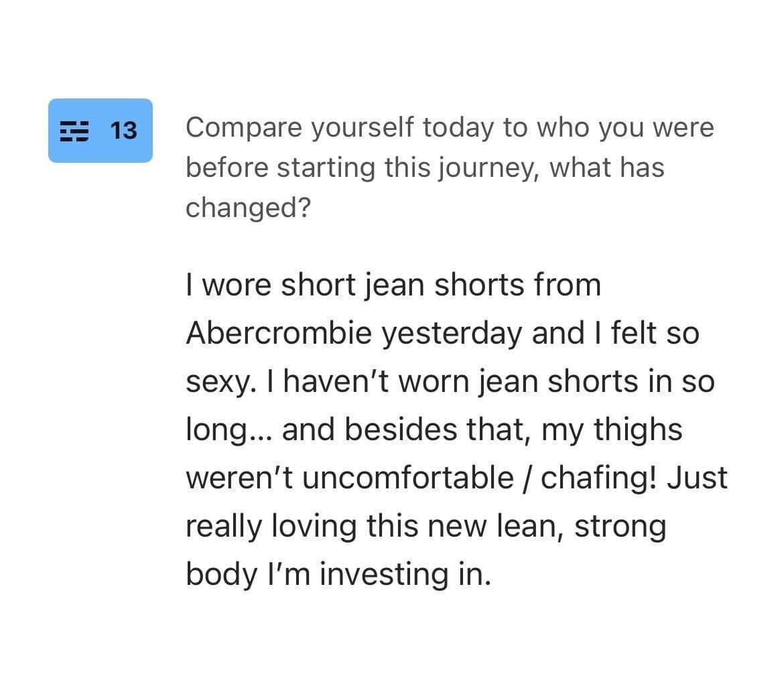This screenshot has width=784, height=682.
Task: Click the answer line "I wore short jean shorts from"
Action: click(x=393, y=285)
